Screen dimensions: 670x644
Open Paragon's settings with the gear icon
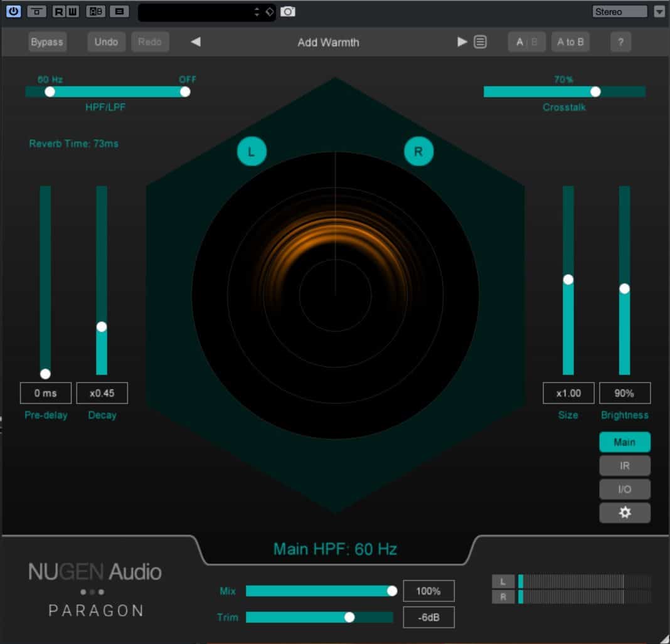[625, 512]
